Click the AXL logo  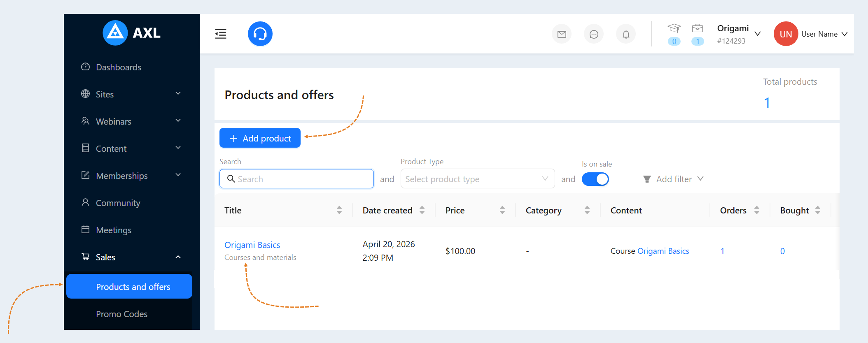pos(132,33)
